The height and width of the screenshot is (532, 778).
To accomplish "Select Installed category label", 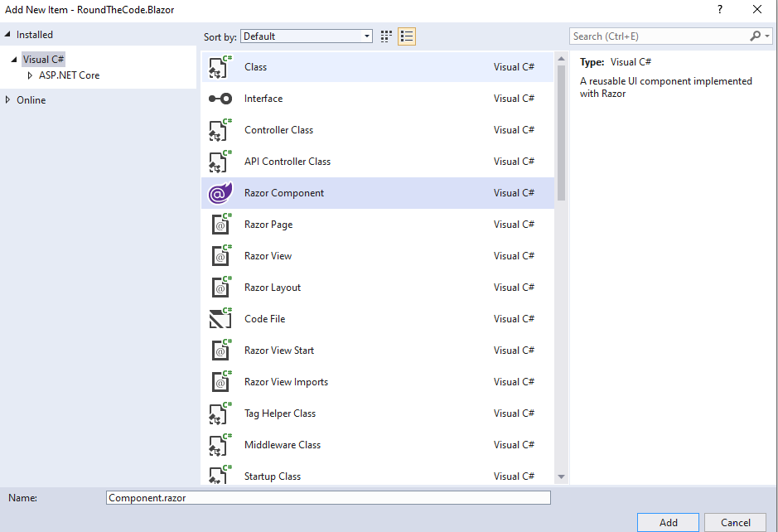I will 34,35.
